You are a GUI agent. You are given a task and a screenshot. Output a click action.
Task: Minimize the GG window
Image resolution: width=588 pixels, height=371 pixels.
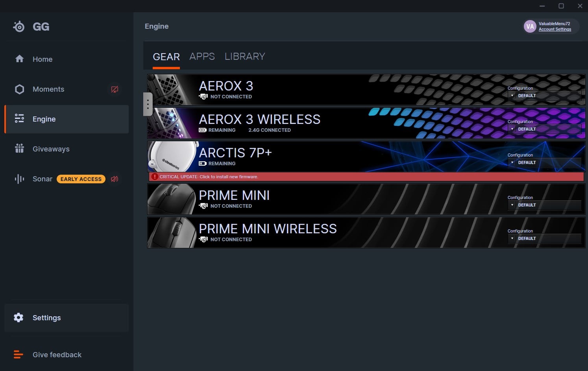(542, 6)
